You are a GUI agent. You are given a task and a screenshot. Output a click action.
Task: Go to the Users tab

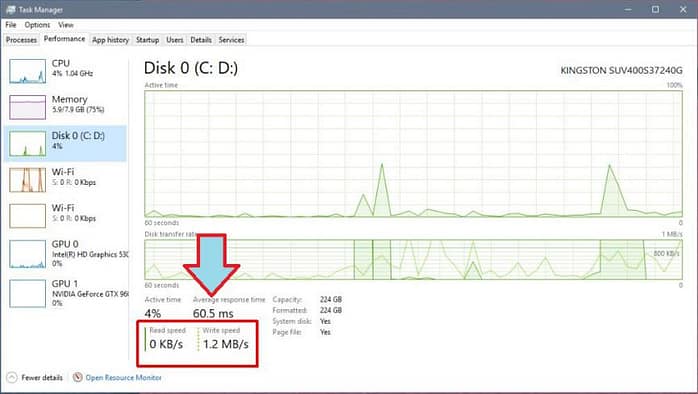point(174,40)
